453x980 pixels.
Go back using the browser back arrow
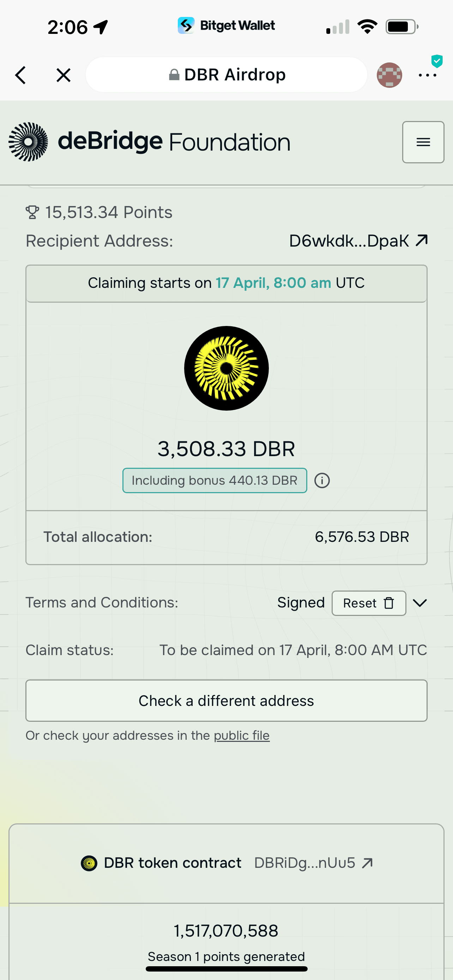(x=21, y=75)
